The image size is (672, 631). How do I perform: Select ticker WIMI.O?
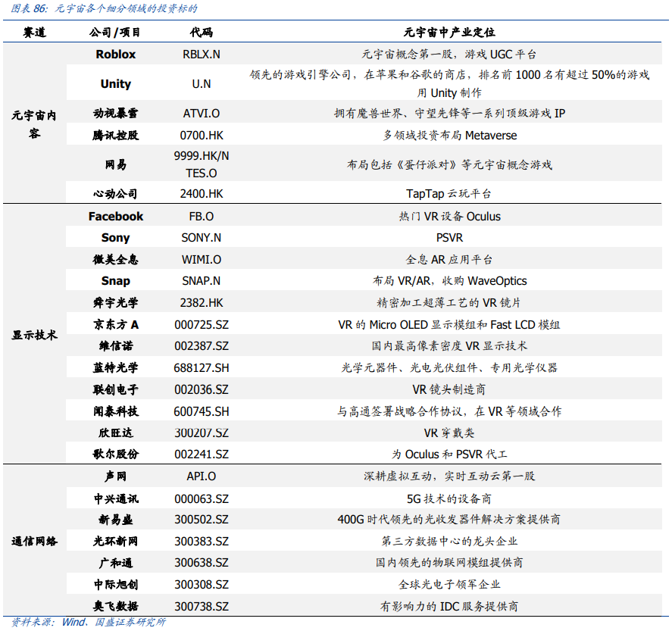pos(202,260)
